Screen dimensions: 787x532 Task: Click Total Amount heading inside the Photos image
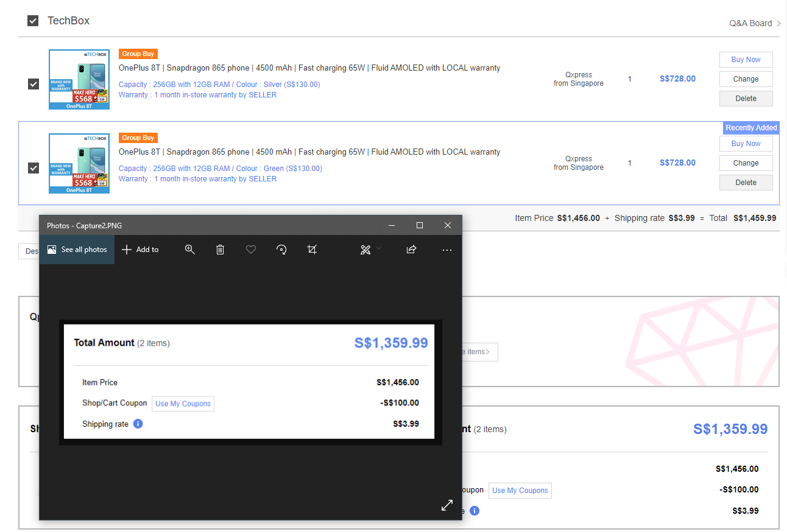pyautogui.click(x=104, y=343)
